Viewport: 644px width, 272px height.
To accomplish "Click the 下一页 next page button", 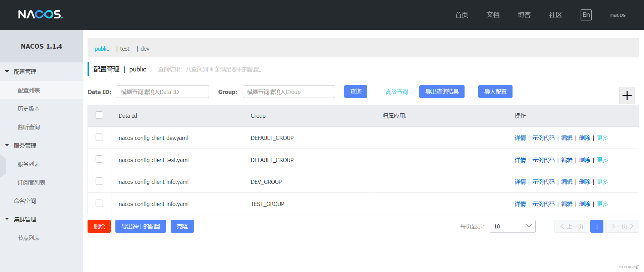I will point(622,226).
